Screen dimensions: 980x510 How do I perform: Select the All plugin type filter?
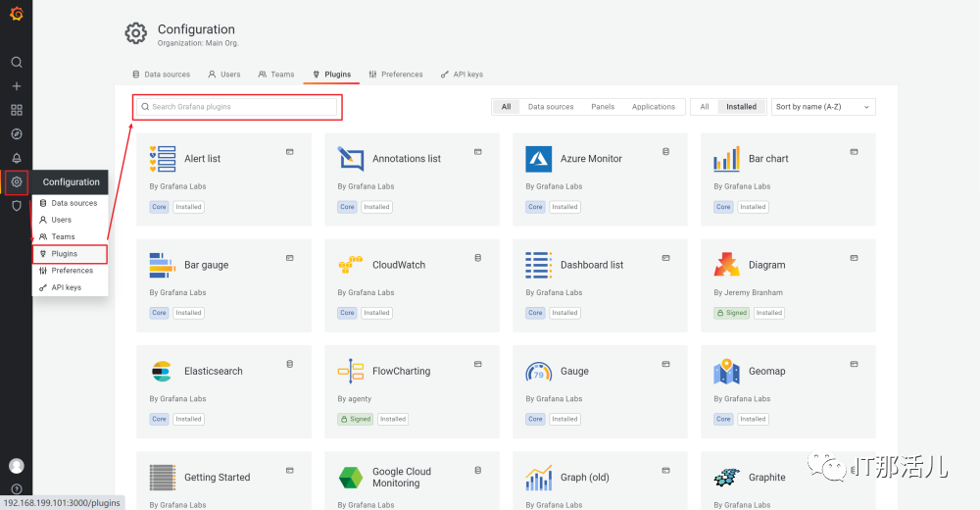click(x=507, y=107)
